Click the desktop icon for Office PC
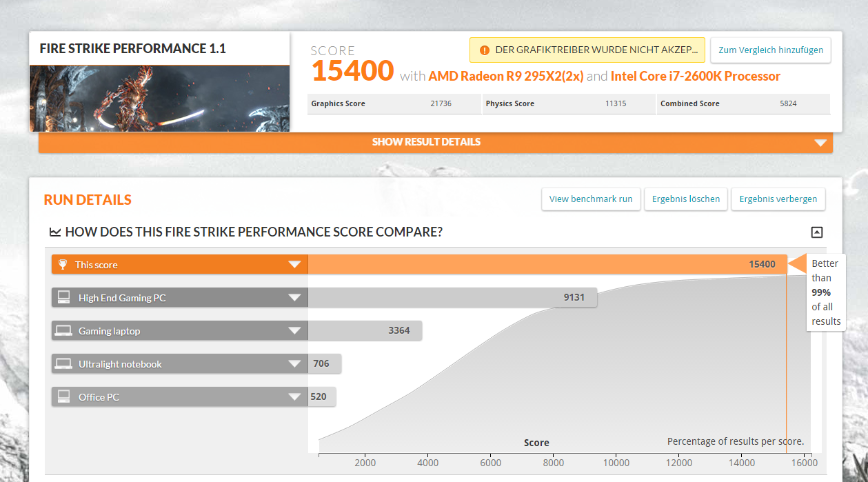This screenshot has height=482, width=868. tap(63, 396)
